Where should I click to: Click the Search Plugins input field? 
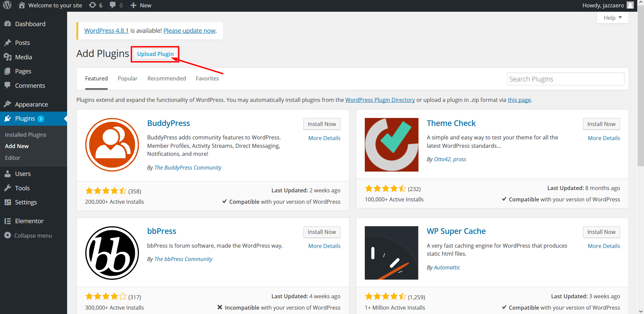[565, 79]
